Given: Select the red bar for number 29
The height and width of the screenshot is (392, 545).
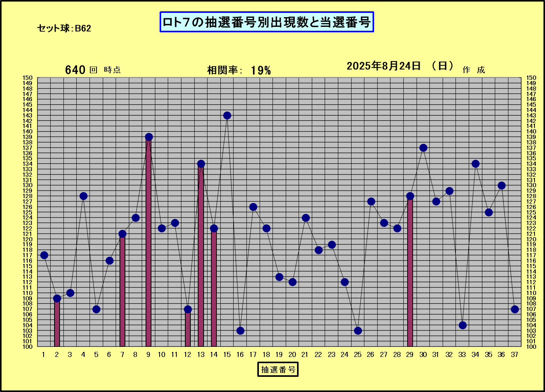Looking at the screenshot, I should click(410, 272).
